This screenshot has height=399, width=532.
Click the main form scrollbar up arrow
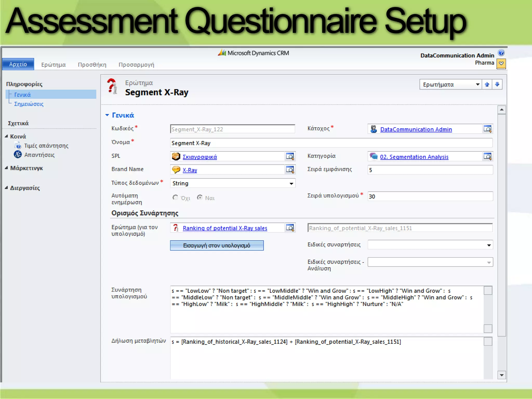502,110
